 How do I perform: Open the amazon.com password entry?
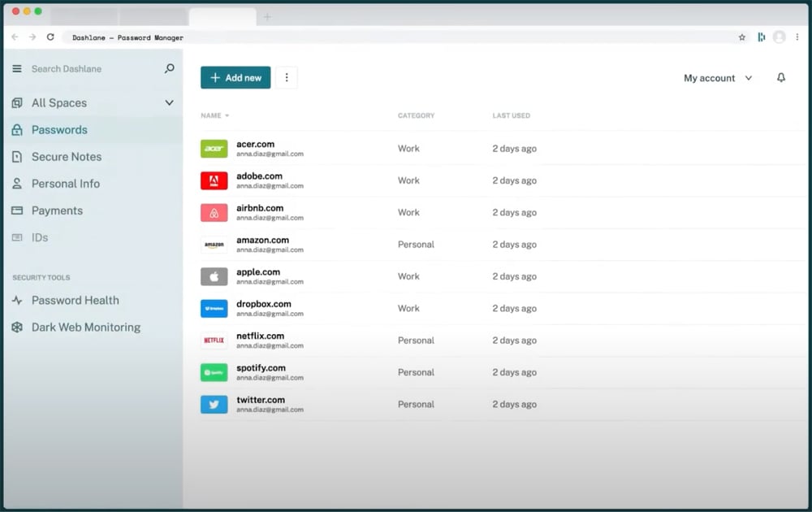click(x=262, y=241)
